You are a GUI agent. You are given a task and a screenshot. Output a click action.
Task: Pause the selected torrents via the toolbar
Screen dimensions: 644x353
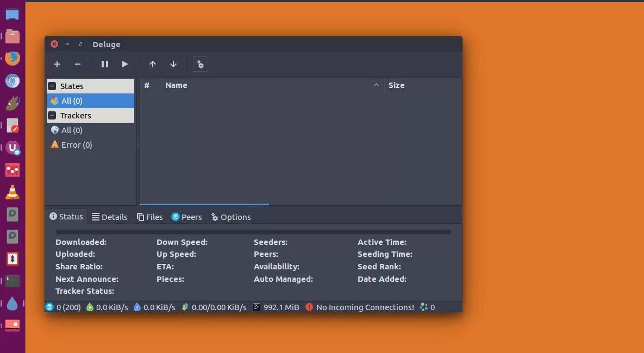[105, 64]
